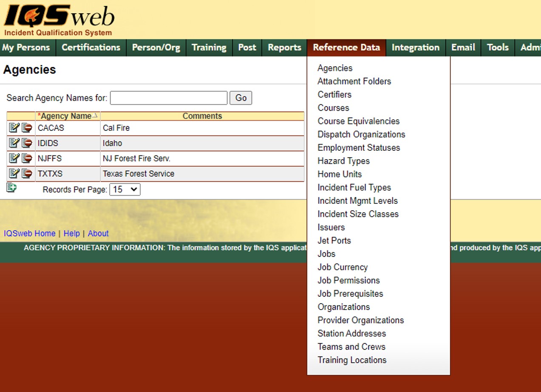Follow the IQSweb Home link

(29, 234)
